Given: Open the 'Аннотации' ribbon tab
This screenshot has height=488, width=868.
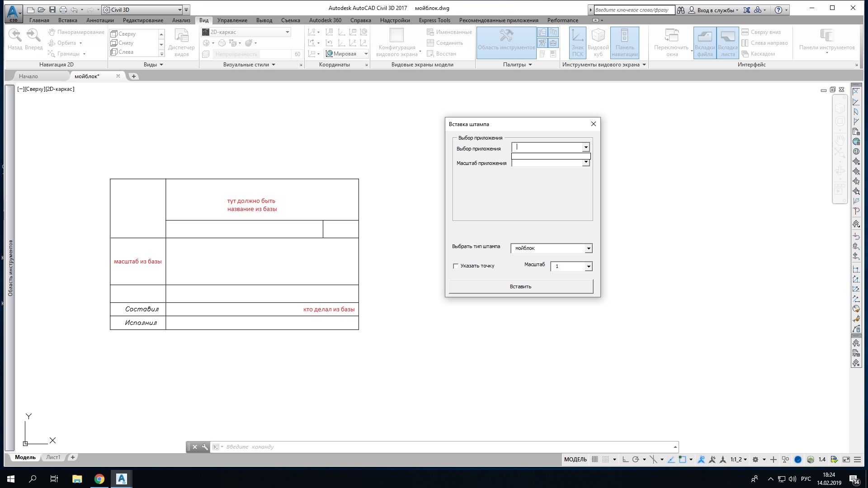Looking at the screenshot, I should click(x=100, y=20).
